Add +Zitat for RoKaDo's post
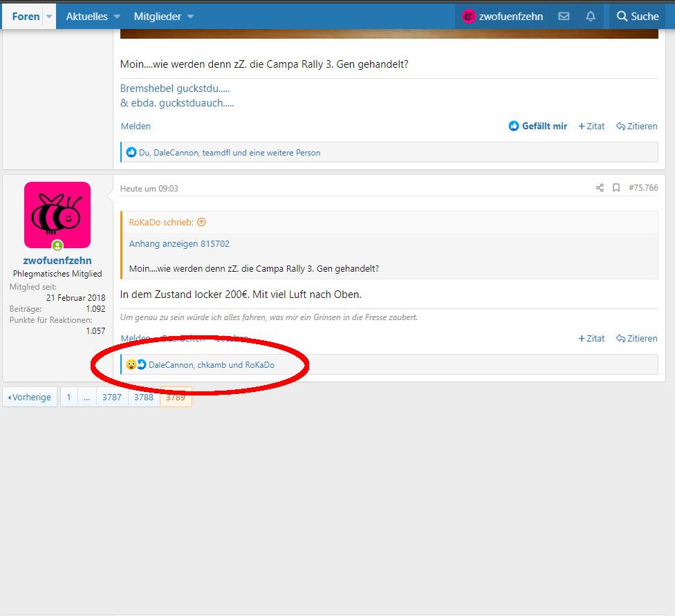This screenshot has width=675, height=616. tap(591, 126)
